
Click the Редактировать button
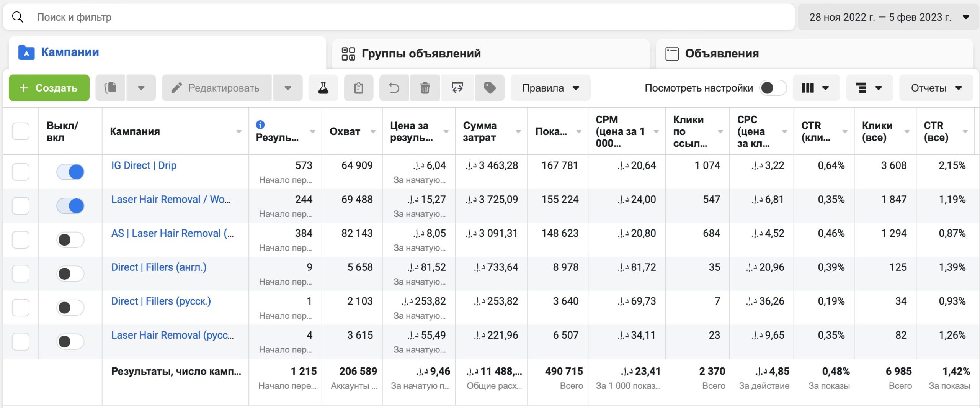(217, 88)
